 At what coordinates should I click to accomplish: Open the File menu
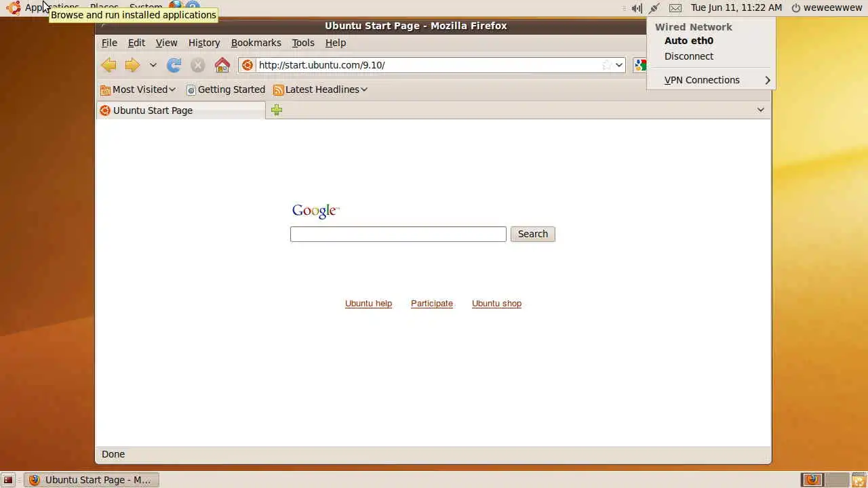pyautogui.click(x=109, y=43)
